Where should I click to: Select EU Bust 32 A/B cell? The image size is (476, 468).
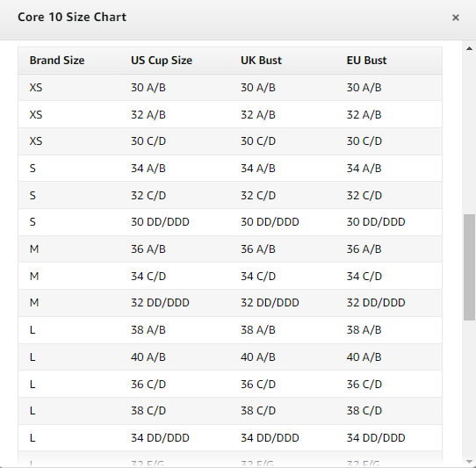364,115
